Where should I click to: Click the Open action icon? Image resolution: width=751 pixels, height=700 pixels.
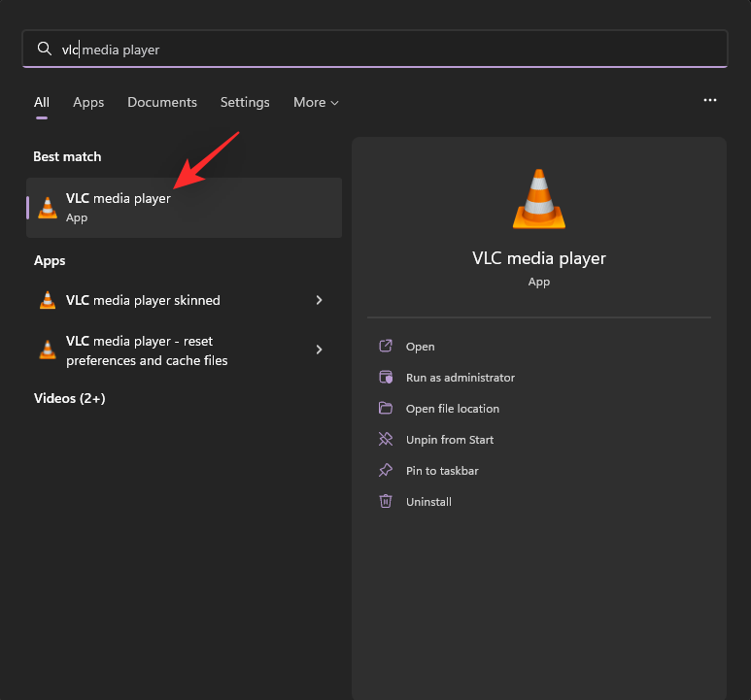point(386,346)
